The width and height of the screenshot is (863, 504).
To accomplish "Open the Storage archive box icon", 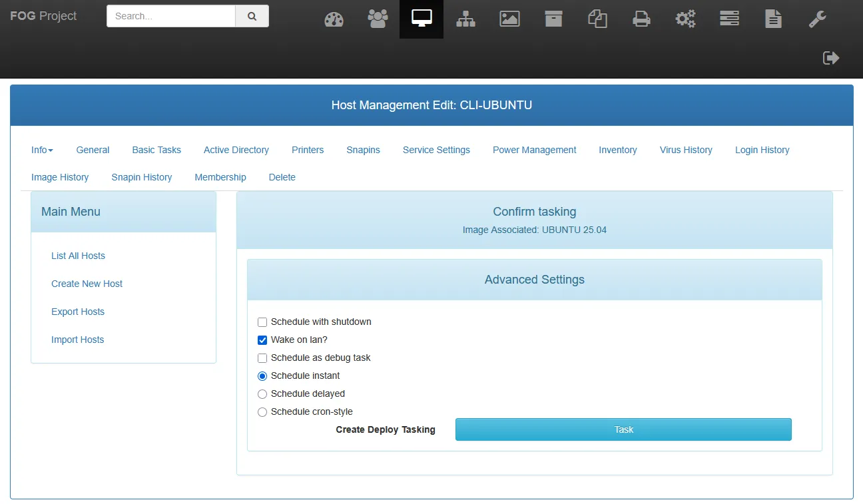I will point(553,19).
